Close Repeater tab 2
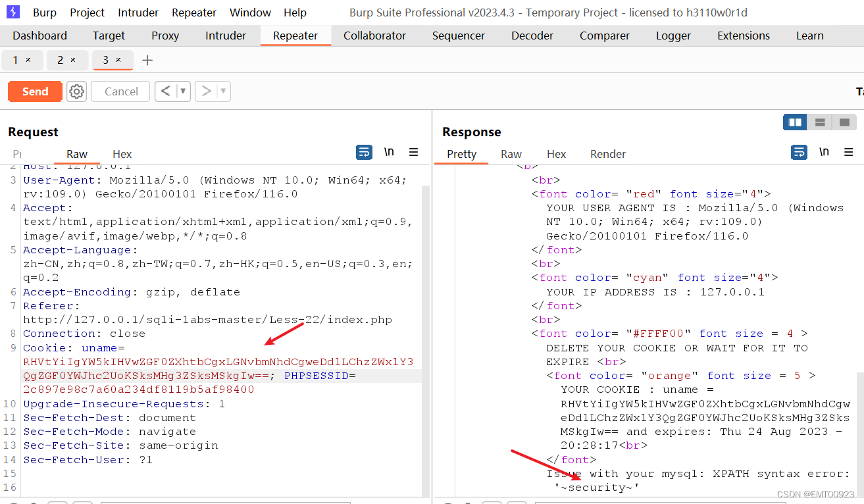The image size is (864, 504). 73,60
